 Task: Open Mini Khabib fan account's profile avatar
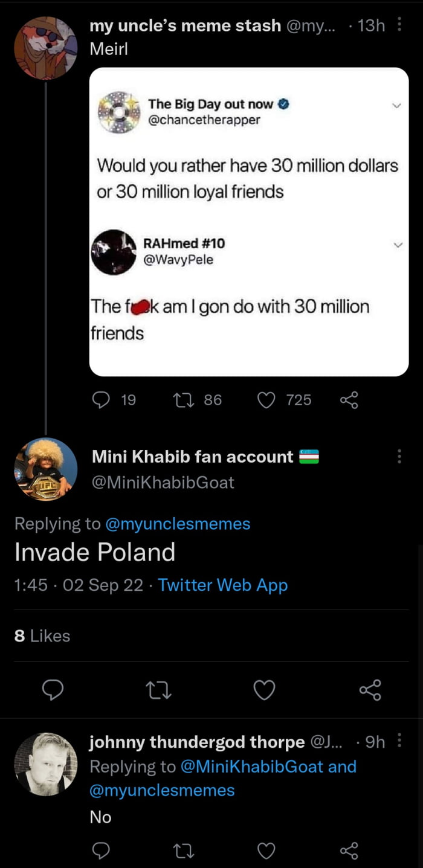[45, 469]
